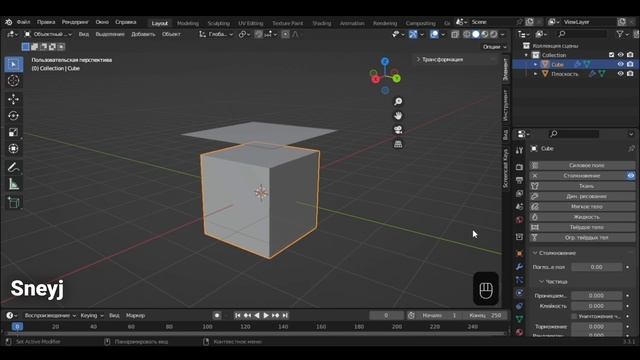Choose the Add Cube tool
The height and width of the screenshot is (360, 640).
(x=13, y=202)
